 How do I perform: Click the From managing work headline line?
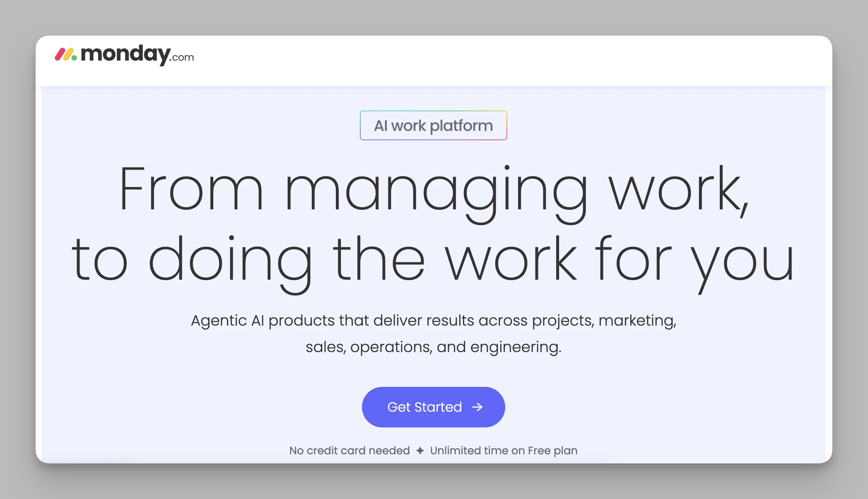tap(433, 190)
